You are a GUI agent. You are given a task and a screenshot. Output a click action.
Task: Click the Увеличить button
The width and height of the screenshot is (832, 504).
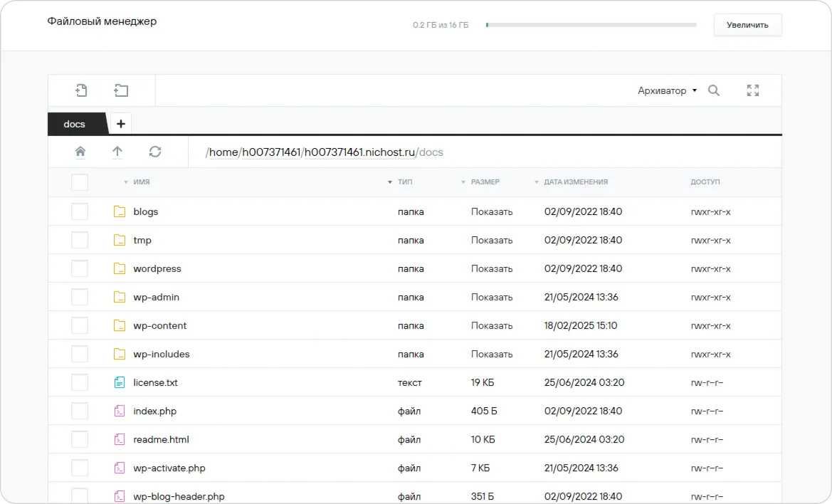coord(747,25)
